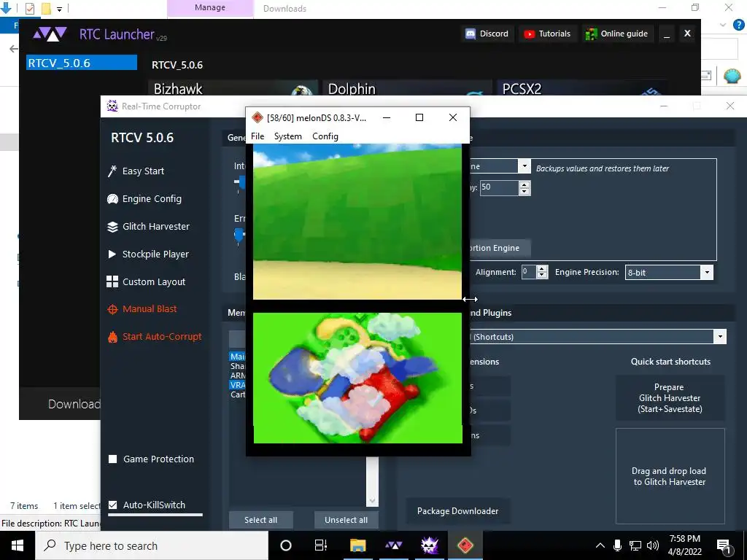Screen dimensions: 747x560
Task: Disable the Auto-KillSwitch checkbox
Action: click(x=113, y=505)
